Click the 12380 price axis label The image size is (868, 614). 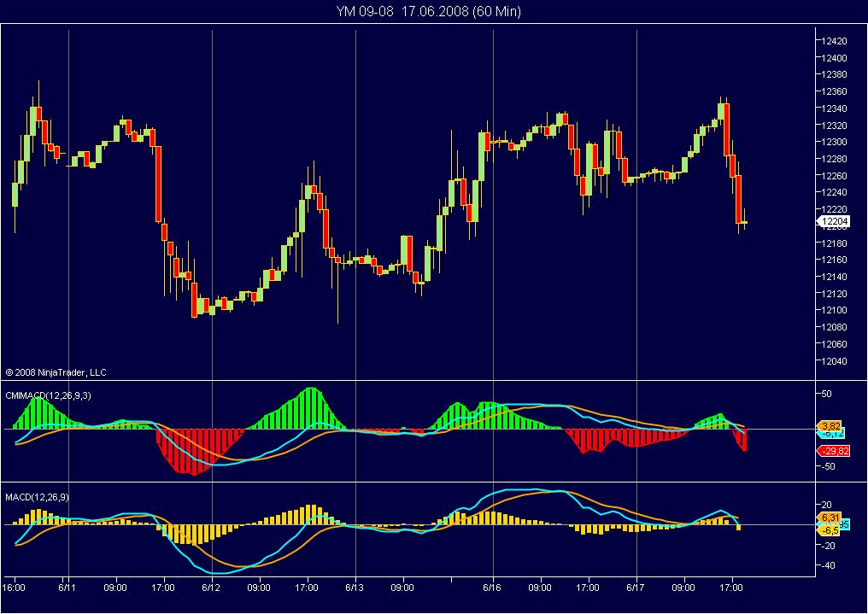pyautogui.click(x=834, y=74)
